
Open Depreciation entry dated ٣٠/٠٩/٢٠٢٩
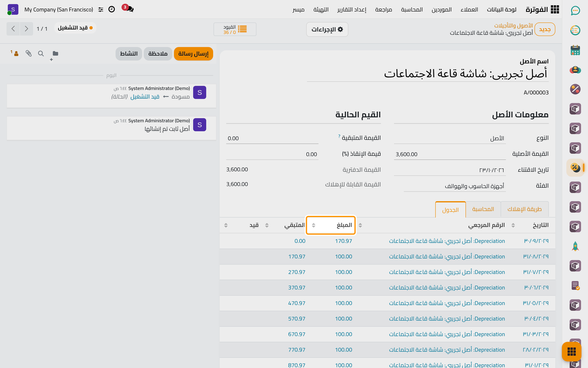click(387, 241)
